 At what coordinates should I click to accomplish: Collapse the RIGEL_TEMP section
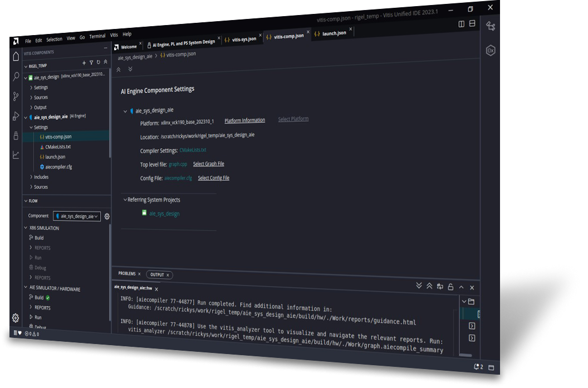point(26,66)
